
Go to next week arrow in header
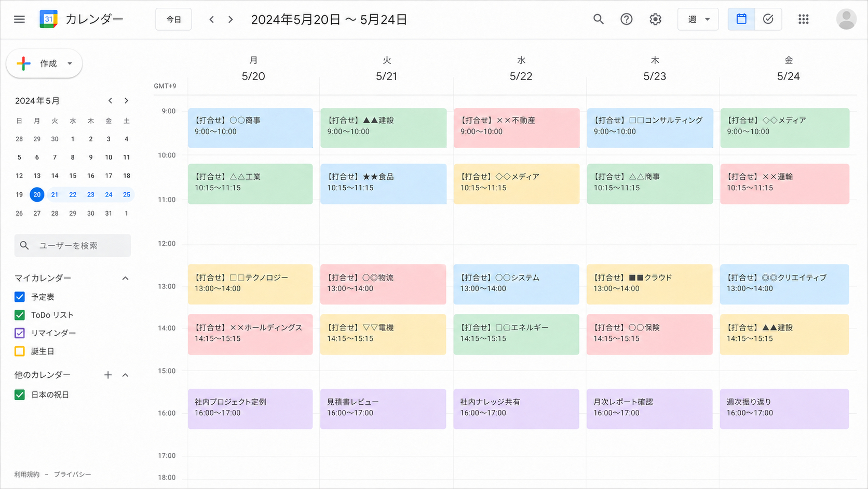pyautogui.click(x=230, y=20)
